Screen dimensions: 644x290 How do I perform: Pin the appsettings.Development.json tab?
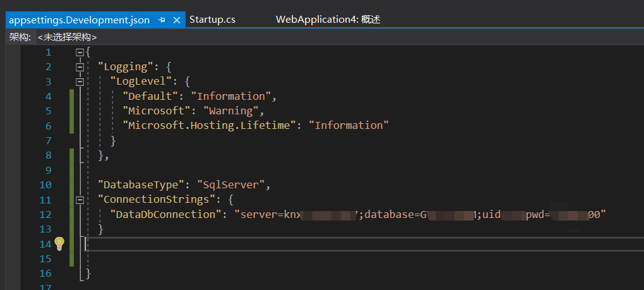click(x=162, y=20)
